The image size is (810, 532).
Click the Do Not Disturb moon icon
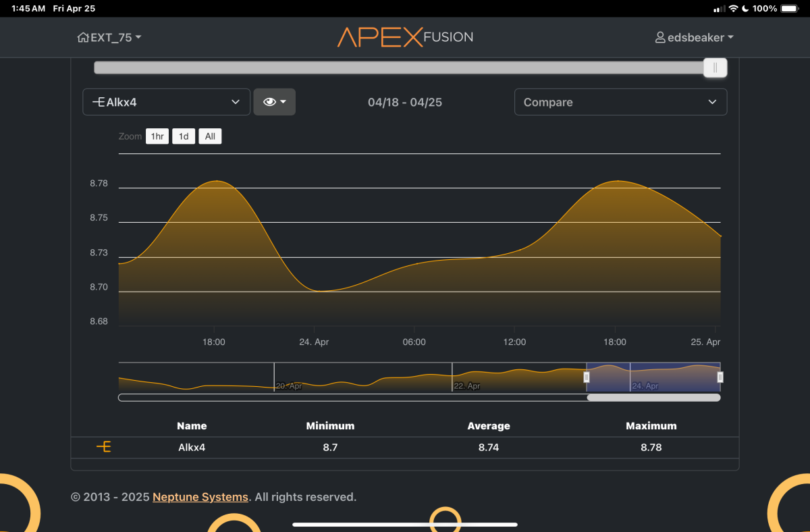pyautogui.click(x=745, y=9)
